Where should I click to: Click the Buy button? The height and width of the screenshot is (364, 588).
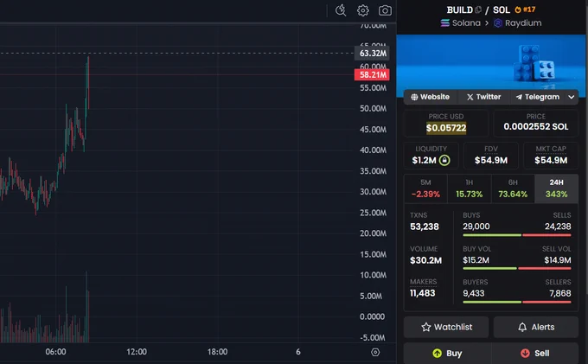(447, 353)
